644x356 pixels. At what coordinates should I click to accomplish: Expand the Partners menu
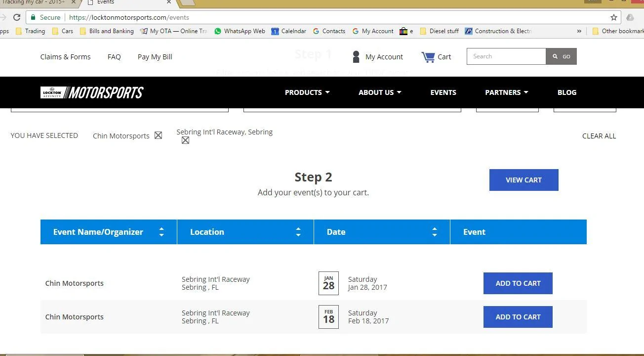507,92
